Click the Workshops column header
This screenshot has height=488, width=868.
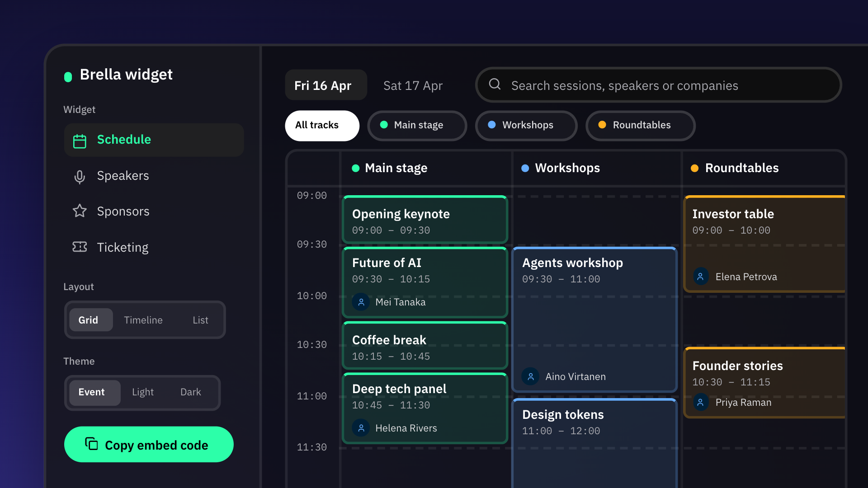point(596,168)
